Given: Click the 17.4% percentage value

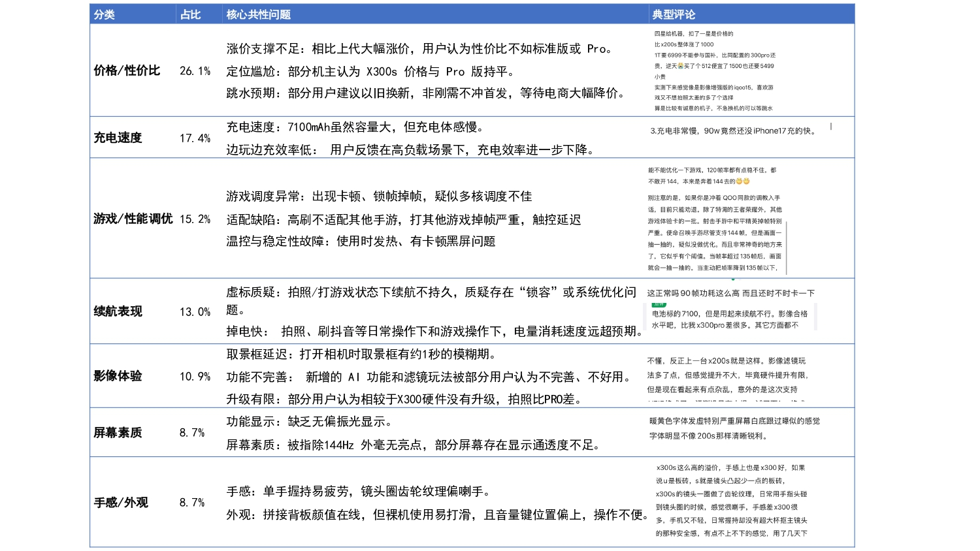Looking at the screenshot, I should (195, 138).
